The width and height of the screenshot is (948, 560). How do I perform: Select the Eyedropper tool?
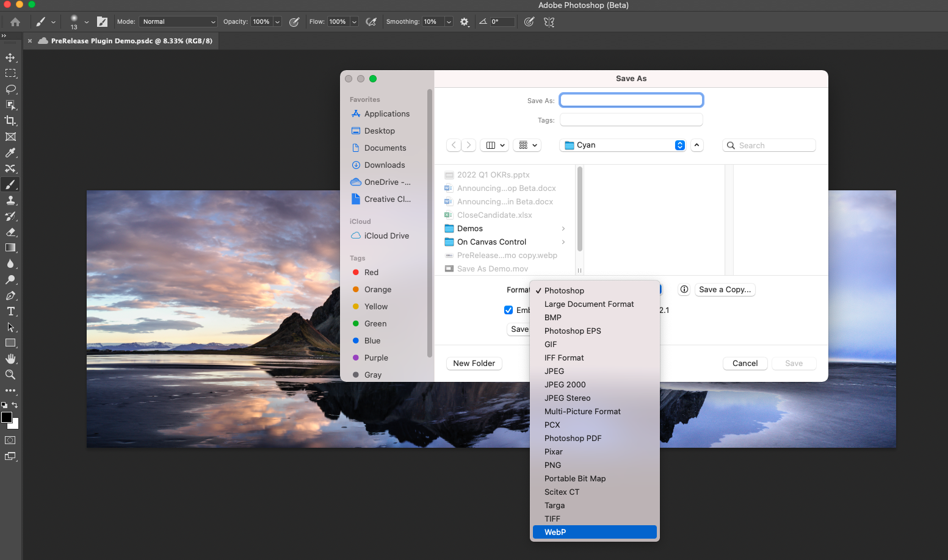coord(10,153)
